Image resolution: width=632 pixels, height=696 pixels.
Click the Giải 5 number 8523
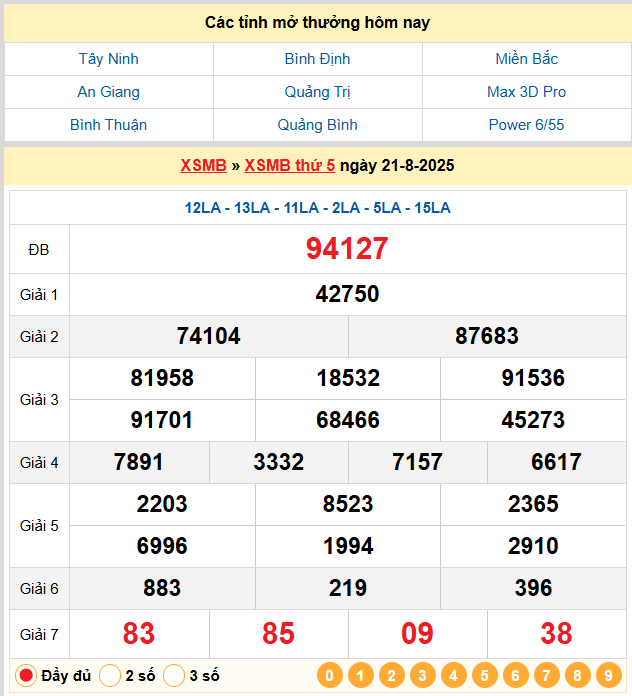pos(348,504)
